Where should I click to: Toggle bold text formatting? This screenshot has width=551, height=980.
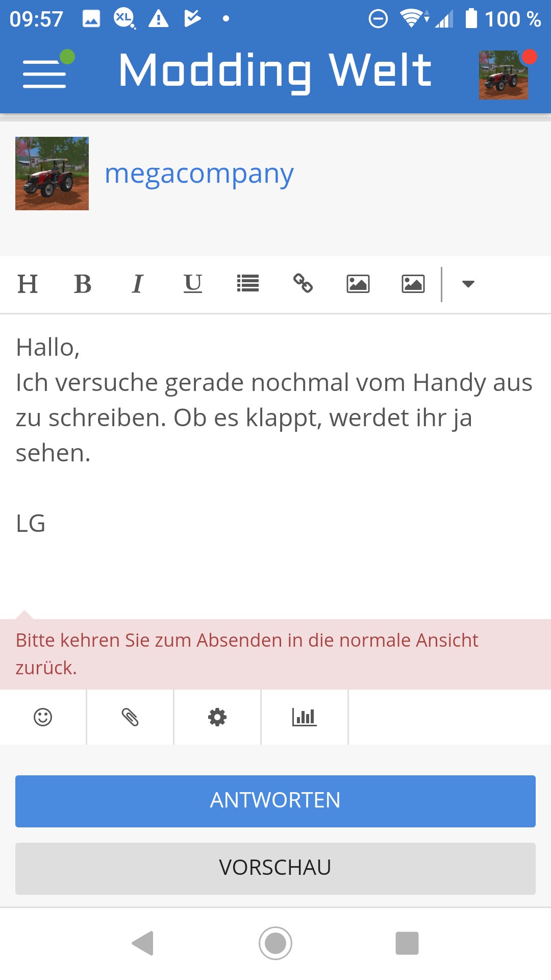(83, 284)
